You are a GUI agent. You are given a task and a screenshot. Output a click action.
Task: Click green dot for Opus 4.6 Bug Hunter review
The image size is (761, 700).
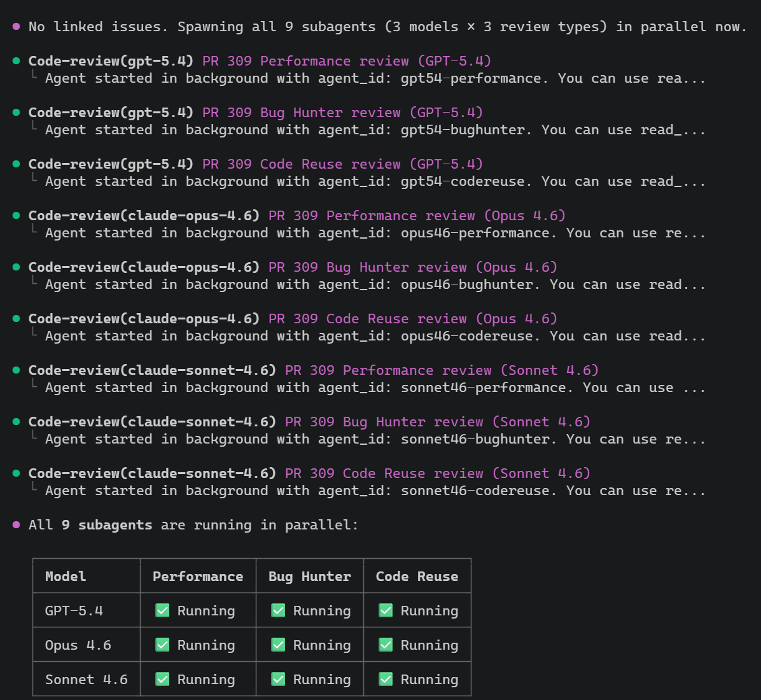[16, 267]
